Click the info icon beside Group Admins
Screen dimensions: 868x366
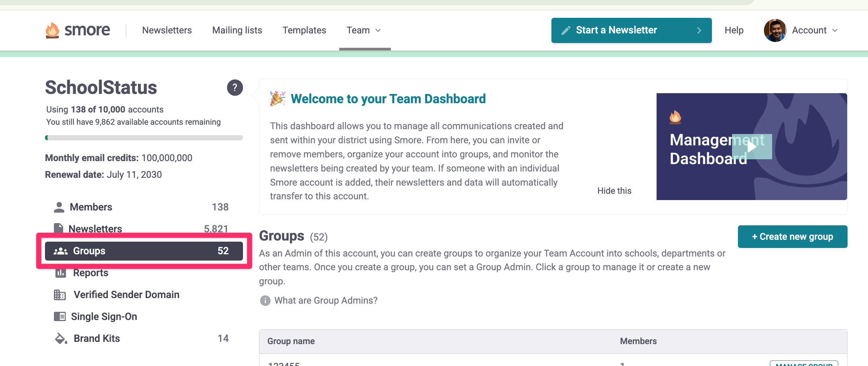pos(265,301)
